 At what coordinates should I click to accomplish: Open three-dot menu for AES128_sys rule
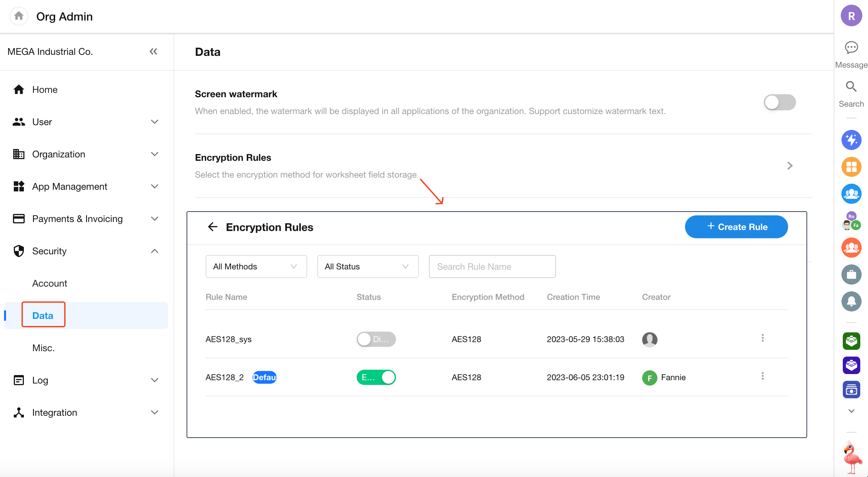(762, 338)
